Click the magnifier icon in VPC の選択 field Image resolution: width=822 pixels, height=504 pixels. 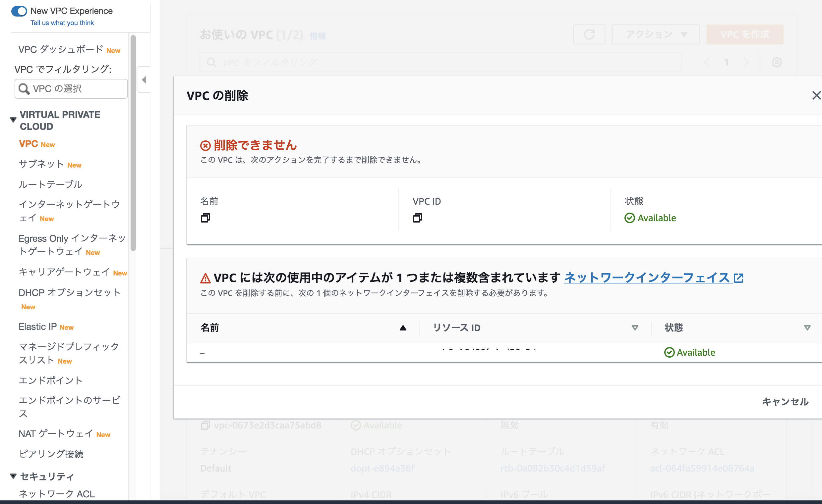click(24, 89)
